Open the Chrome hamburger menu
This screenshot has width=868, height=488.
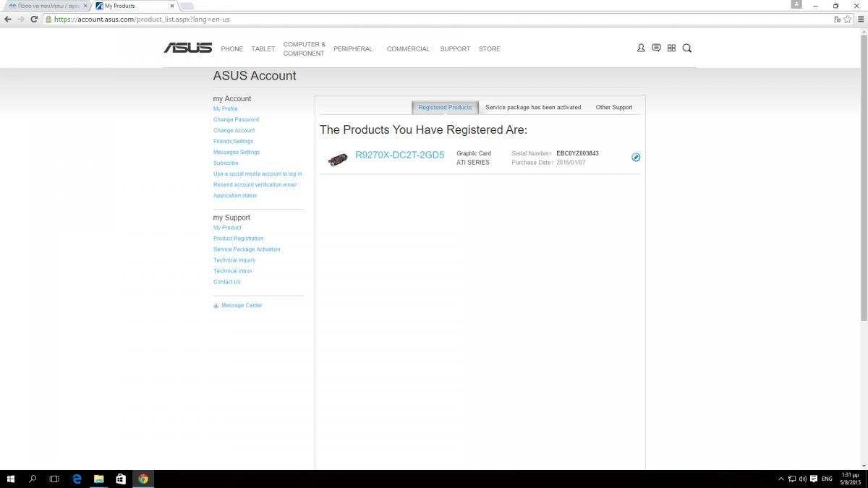(860, 20)
